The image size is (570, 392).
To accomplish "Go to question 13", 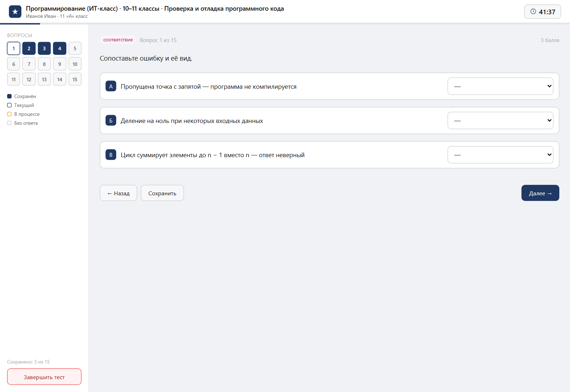I will coord(44,79).
